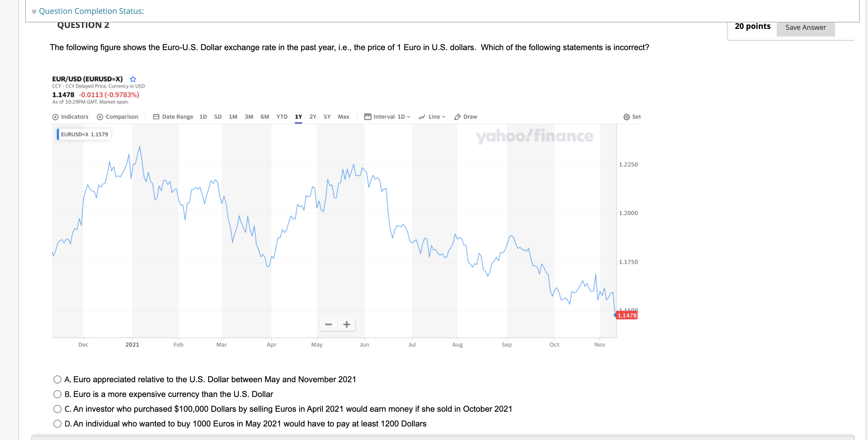The image size is (868, 440).
Task: Star the EUR/USD symbol as favorite
Action: [x=133, y=79]
